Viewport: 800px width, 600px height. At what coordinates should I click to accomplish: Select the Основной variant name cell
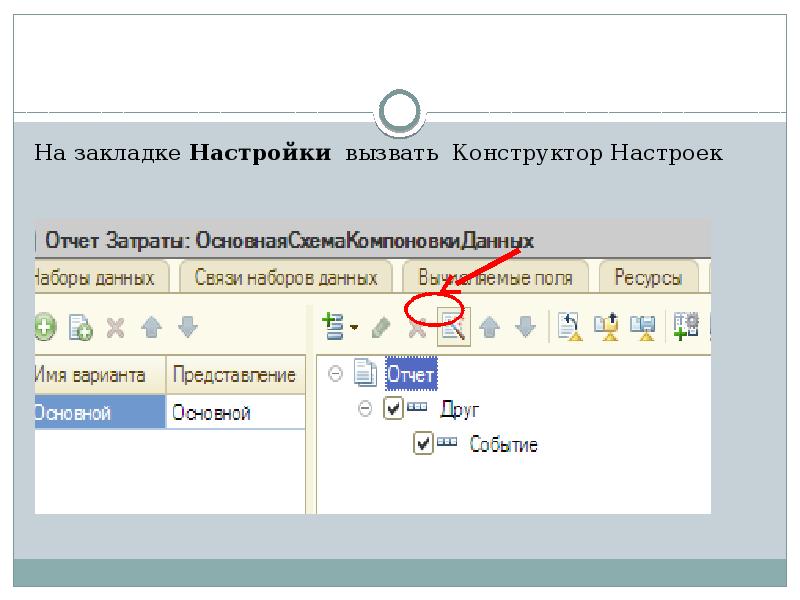coord(98,412)
